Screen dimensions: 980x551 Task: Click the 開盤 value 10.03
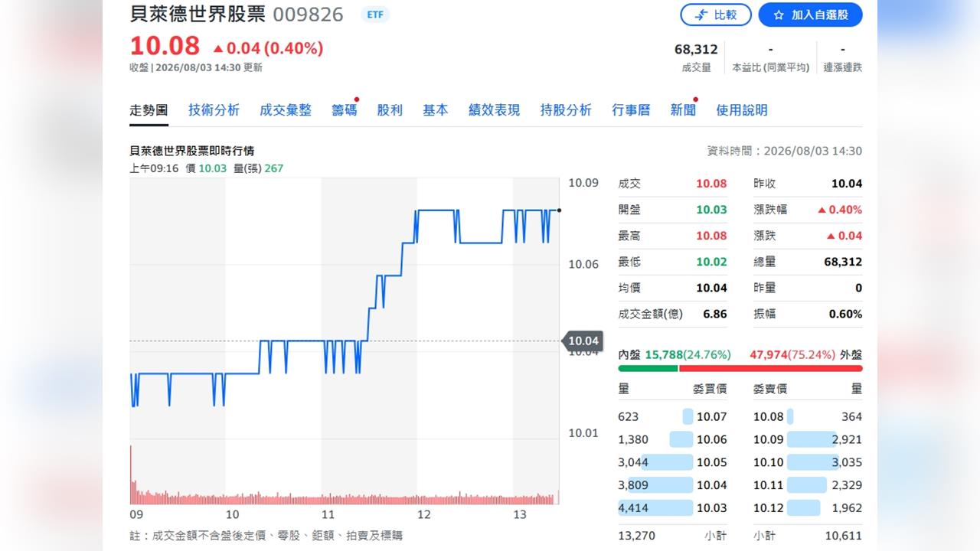[711, 210]
